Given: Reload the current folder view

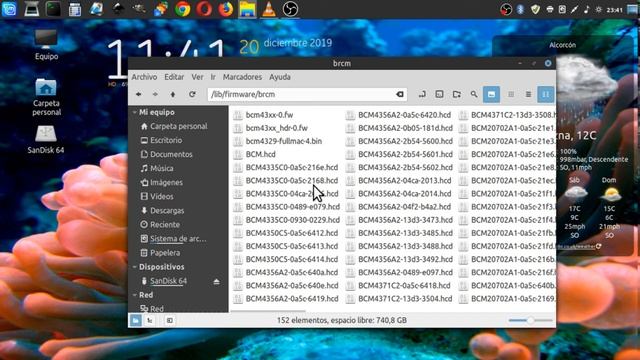Looking at the screenshot, I should pyautogui.click(x=192, y=94).
